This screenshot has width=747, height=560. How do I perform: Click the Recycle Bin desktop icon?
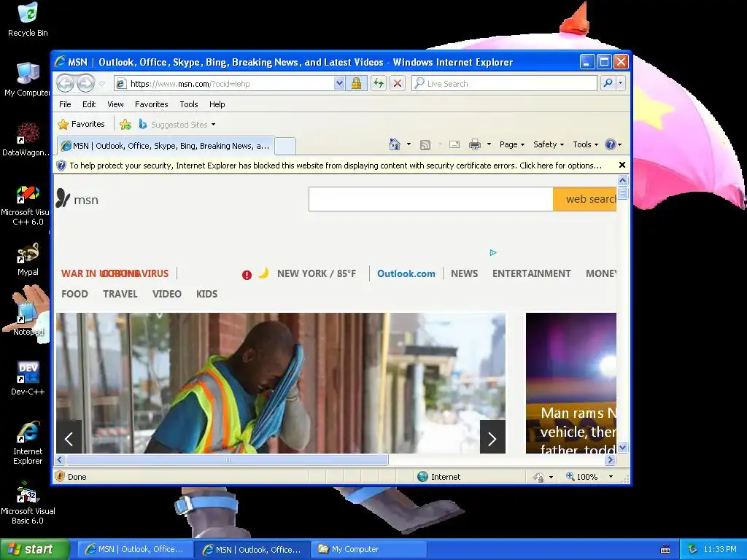click(28, 20)
